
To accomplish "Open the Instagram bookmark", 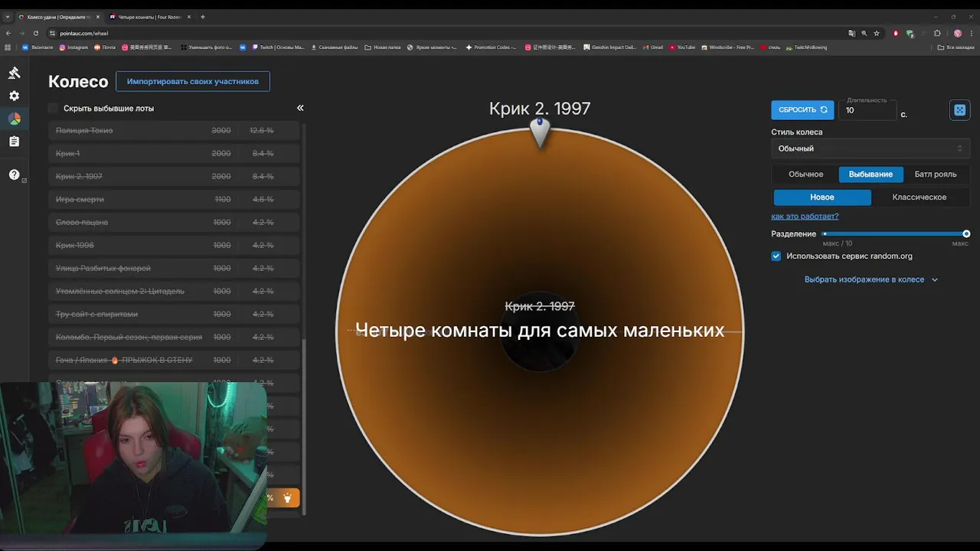I will tap(73, 47).
